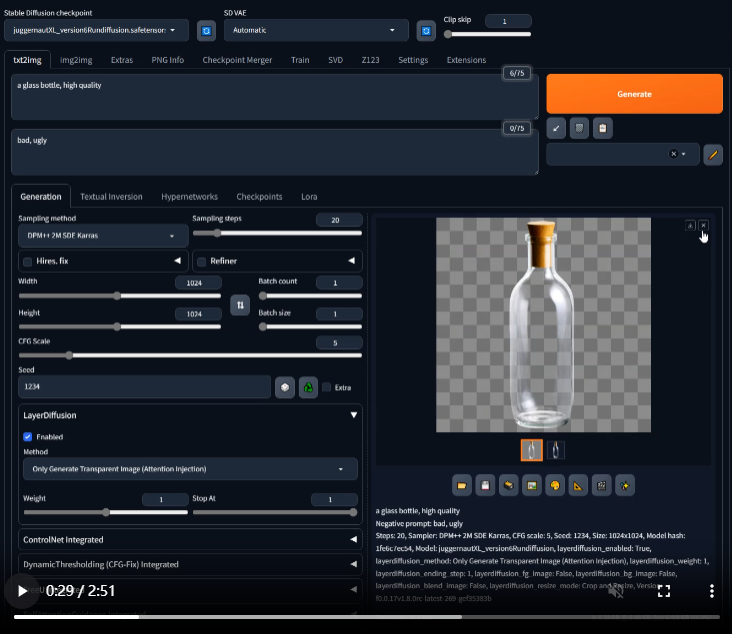Open the Lora sub-tab
Viewport: 732px width, 634px height.
[x=309, y=197]
